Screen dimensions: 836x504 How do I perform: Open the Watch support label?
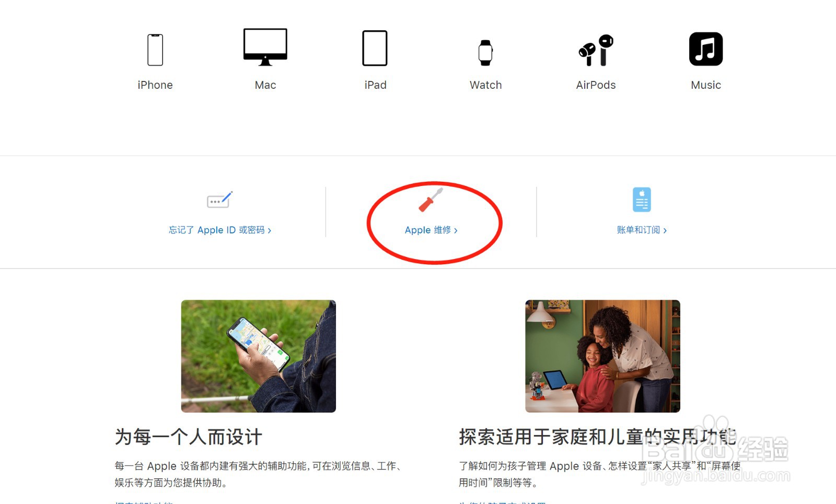[x=485, y=85]
